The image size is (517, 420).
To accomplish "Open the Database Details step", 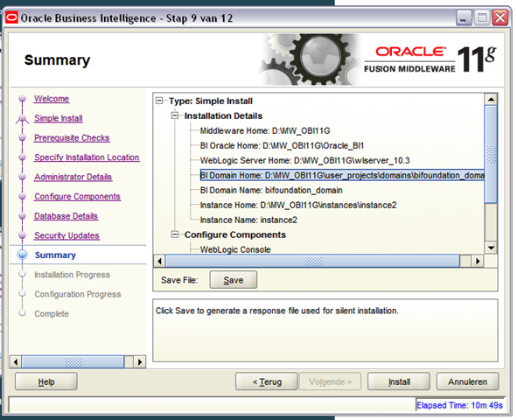I will 66,216.
